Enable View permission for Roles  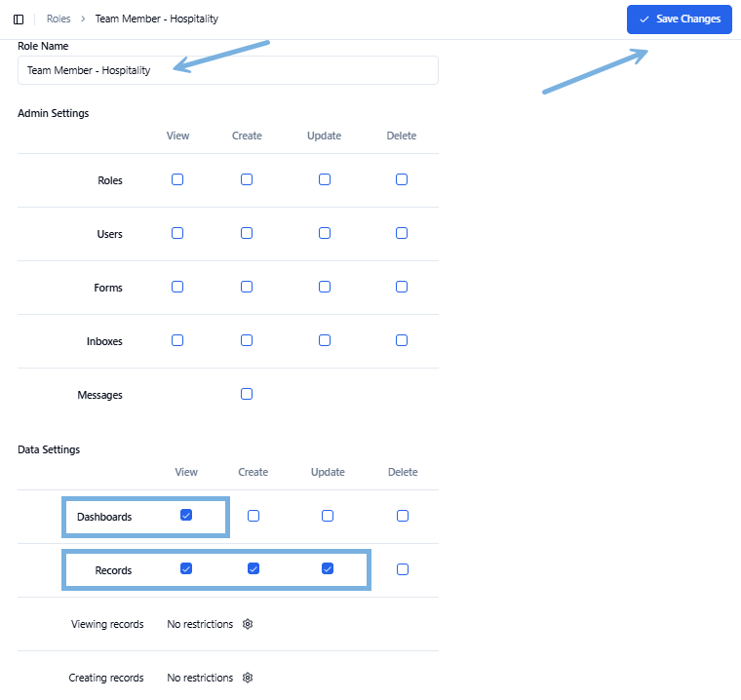click(x=177, y=179)
